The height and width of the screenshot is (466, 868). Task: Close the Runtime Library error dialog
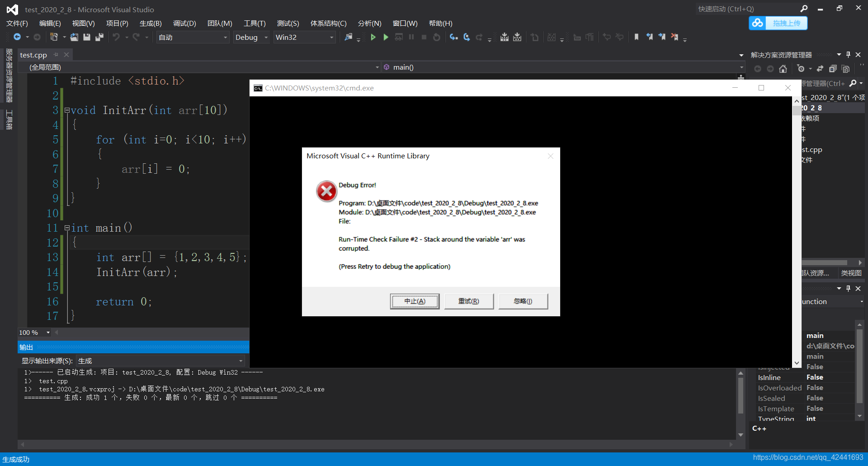point(550,156)
